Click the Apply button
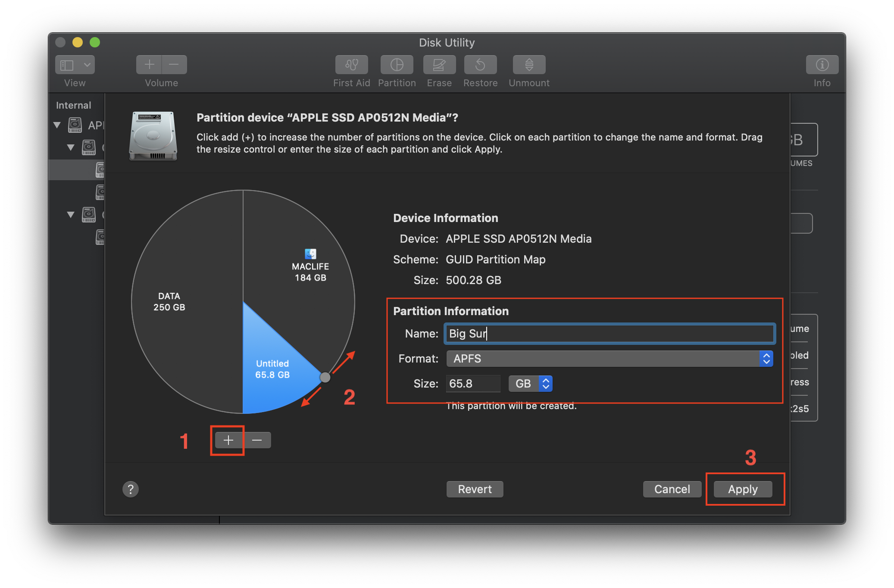 coord(742,489)
